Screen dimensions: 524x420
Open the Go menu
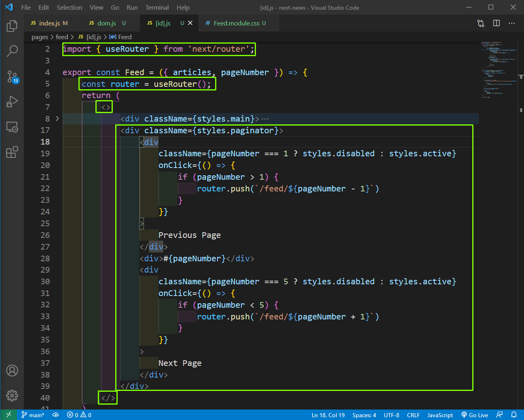(115, 7)
